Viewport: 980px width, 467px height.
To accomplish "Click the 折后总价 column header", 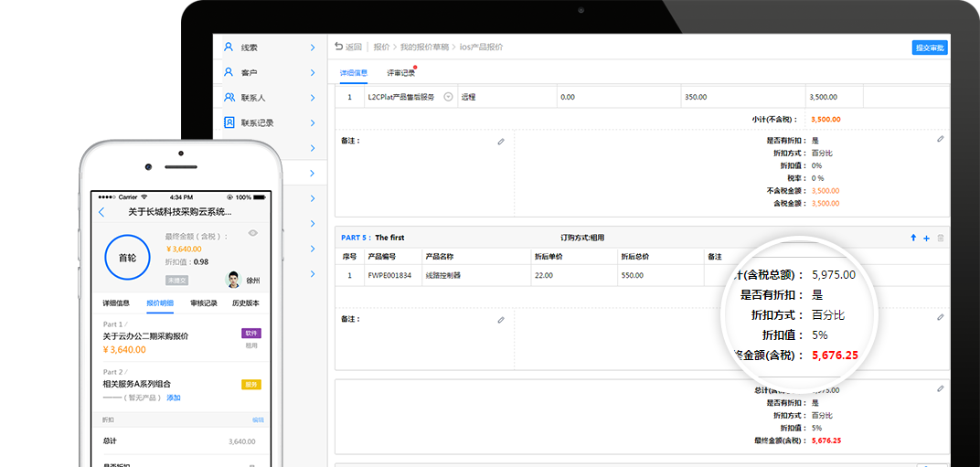I will pos(634,257).
